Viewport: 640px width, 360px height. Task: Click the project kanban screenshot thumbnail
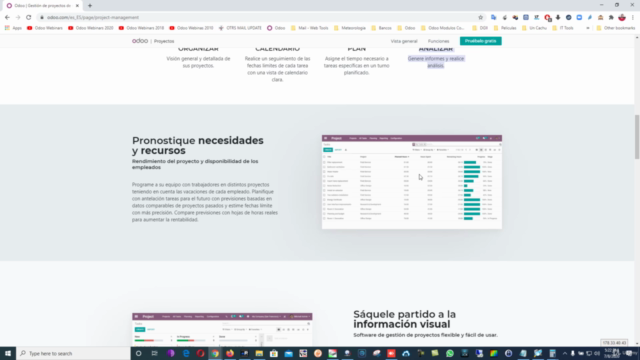(222, 330)
